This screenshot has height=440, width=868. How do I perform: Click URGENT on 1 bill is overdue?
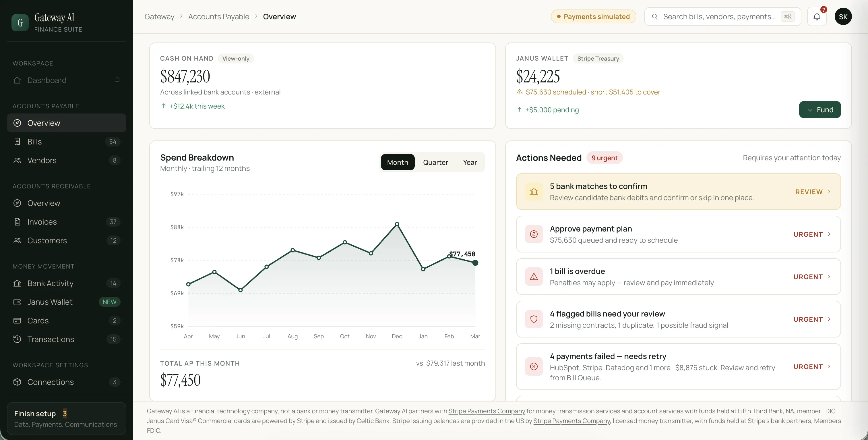[x=808, y=277]
